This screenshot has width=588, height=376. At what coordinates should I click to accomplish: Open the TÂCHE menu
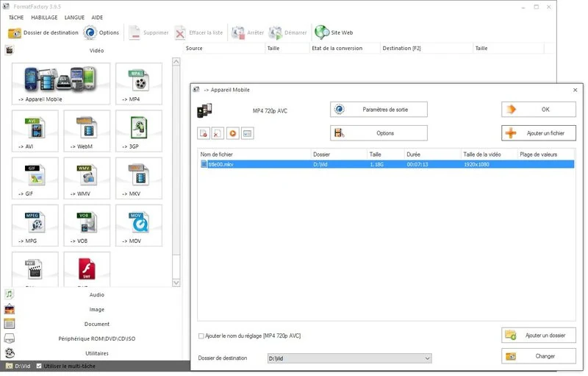pos(16,17)
